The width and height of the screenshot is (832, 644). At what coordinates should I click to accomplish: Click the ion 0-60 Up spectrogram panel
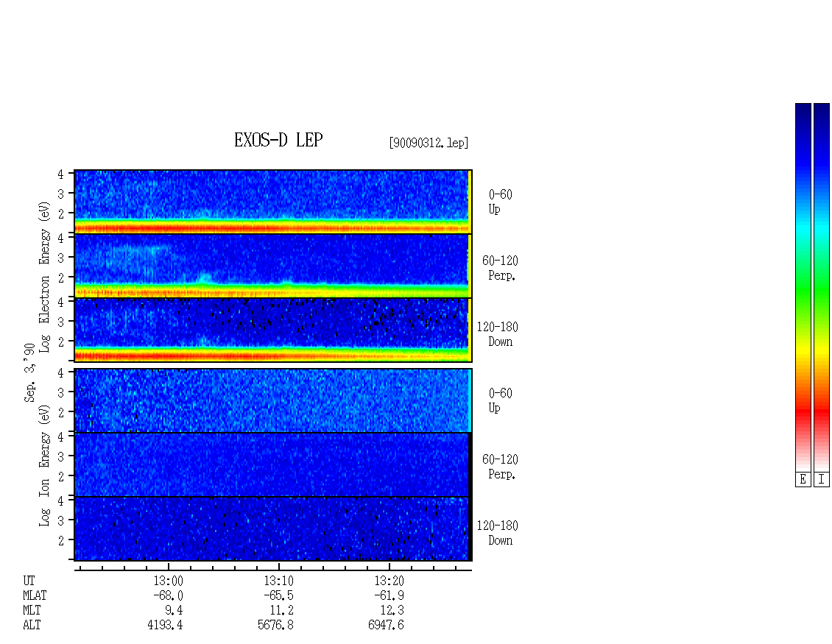(272, 400)
